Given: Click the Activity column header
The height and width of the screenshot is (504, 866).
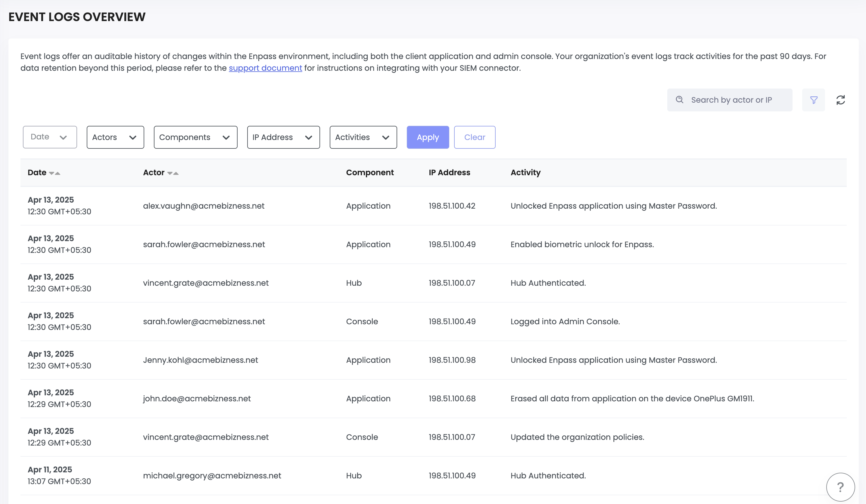Looking at the screenshot, I should pyautogui.click(x=525, y=173).
